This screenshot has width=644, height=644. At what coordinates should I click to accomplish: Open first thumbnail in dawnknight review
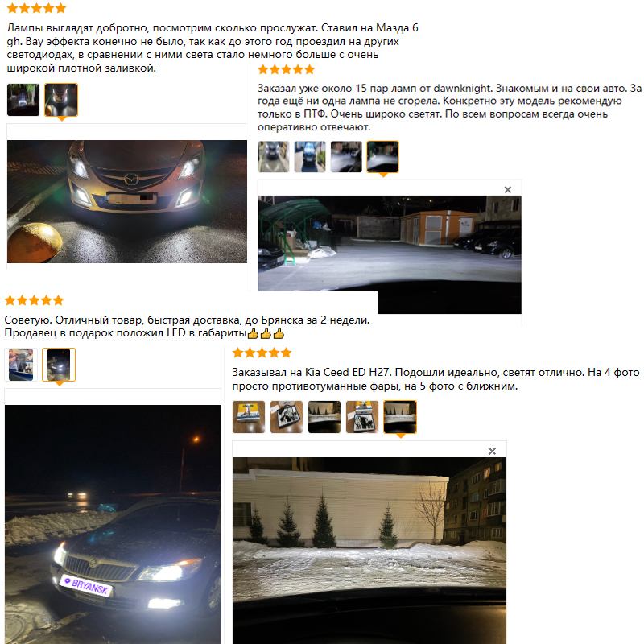coord(274,156)
